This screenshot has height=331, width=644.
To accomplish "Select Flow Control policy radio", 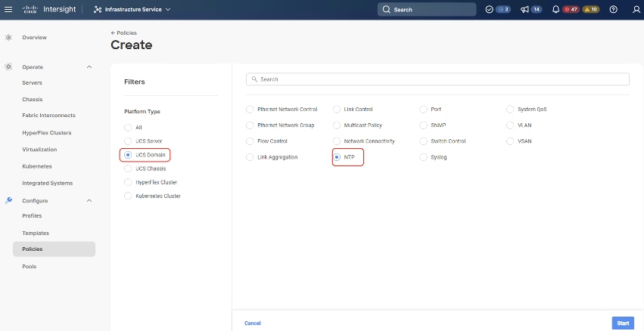I will coord(249,141).
